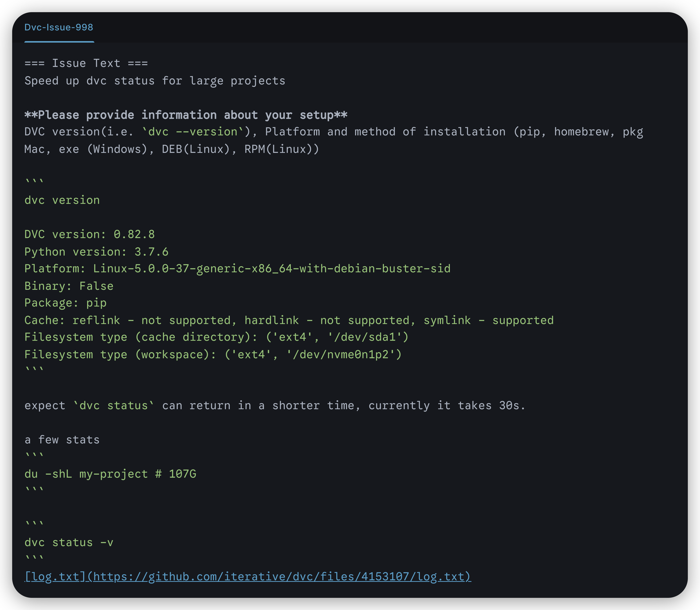The image size is (700, 610).
Task: Click the 'Python version: 3.7.6' line
Action: tap(96, 252)
